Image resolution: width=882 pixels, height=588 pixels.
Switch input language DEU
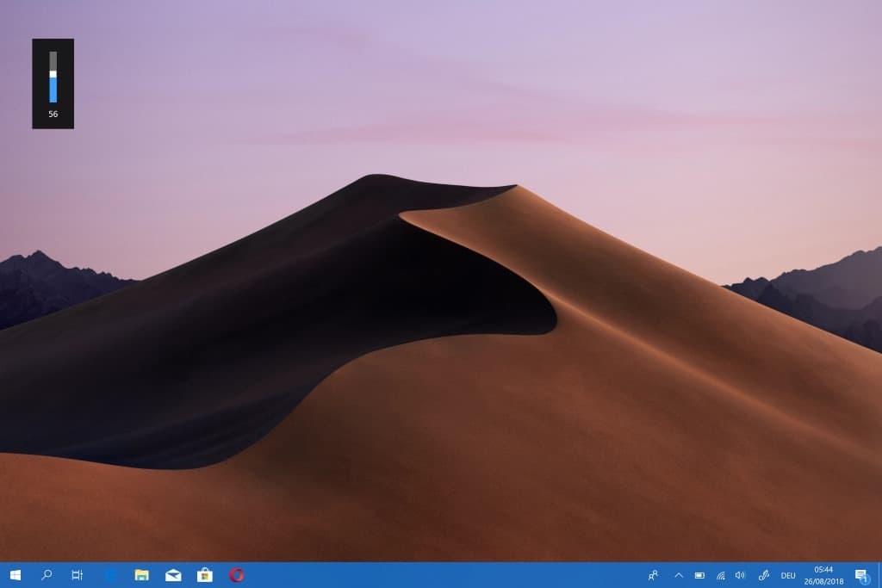coord(788,575)
